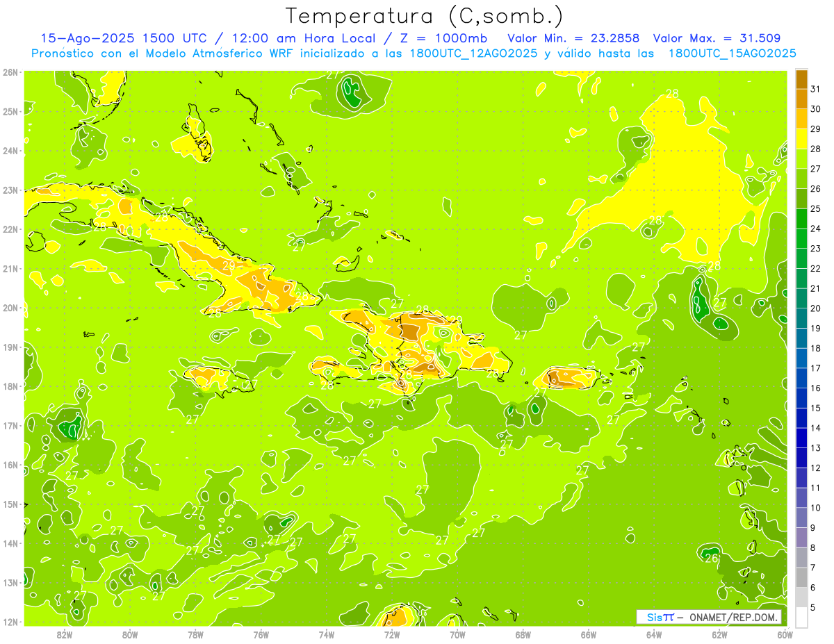Click the latitude axis label '24N'

(x=10, y=151)
